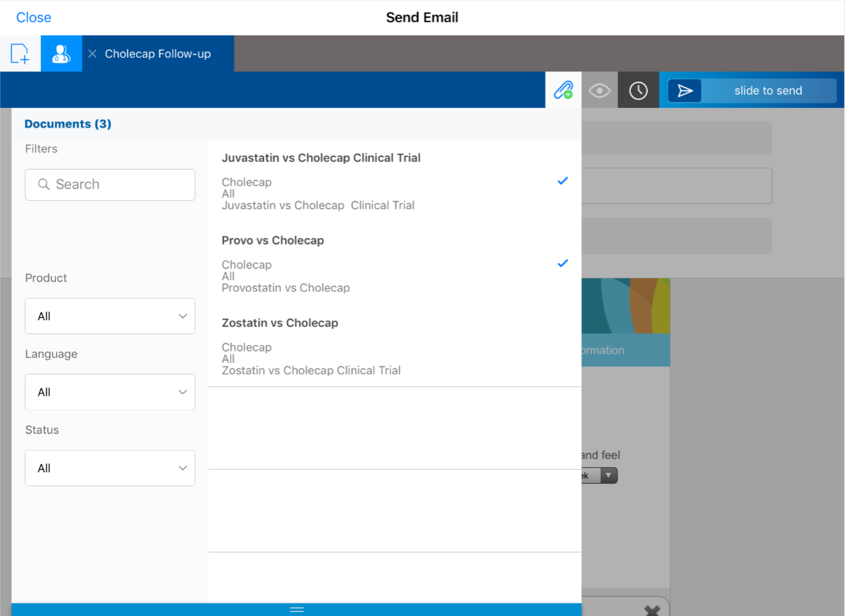Click the add new template icon
The height and width of the screenshot is (616, 845).
[20, 53]
